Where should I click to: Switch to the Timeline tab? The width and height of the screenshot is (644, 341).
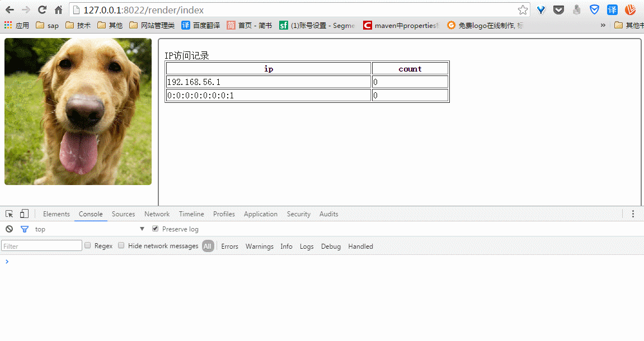click(x=191, y=214)
